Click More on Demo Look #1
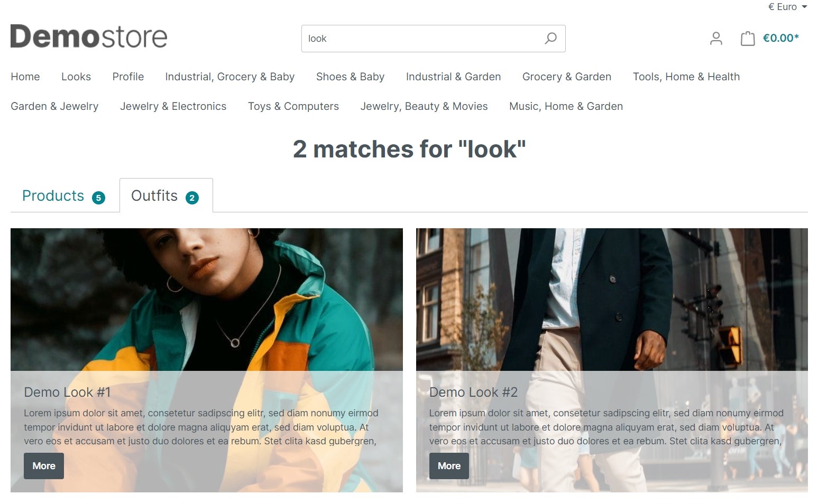Image resolution: width=818 pixels, height=504 pixels. point(44,466)
